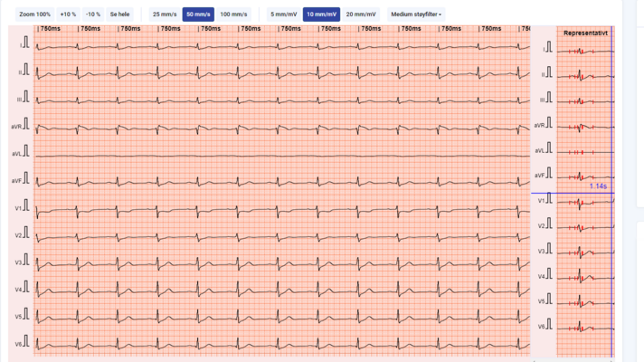Image resolution: width=644 pixels, height=362 pixels.
Task: Click lead V6 calibration pulse in main ECG
Action: click(26, 340)
